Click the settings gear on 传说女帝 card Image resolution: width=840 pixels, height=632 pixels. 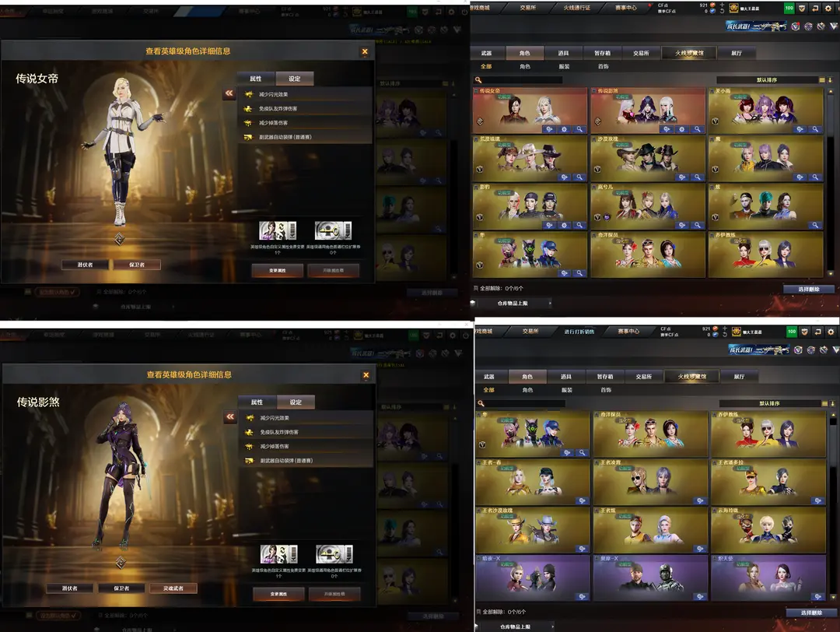pos(565,130)
